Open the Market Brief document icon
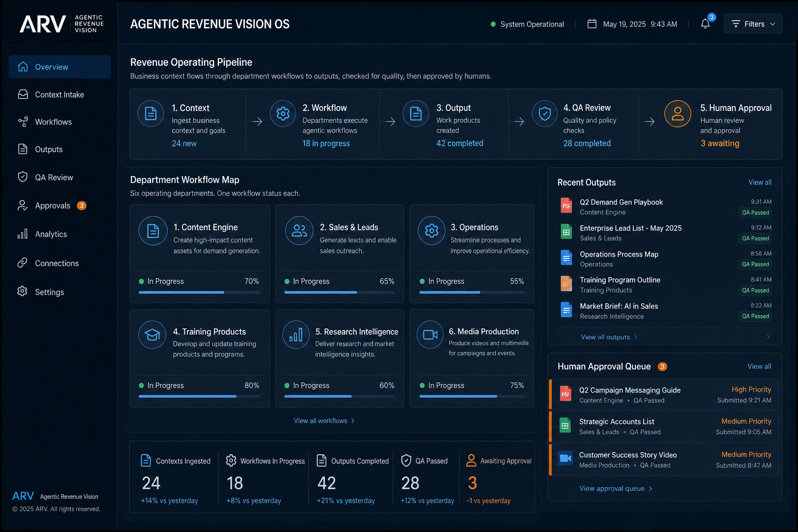Viewport: 798px width, 532px height. (x=566, y=310)
